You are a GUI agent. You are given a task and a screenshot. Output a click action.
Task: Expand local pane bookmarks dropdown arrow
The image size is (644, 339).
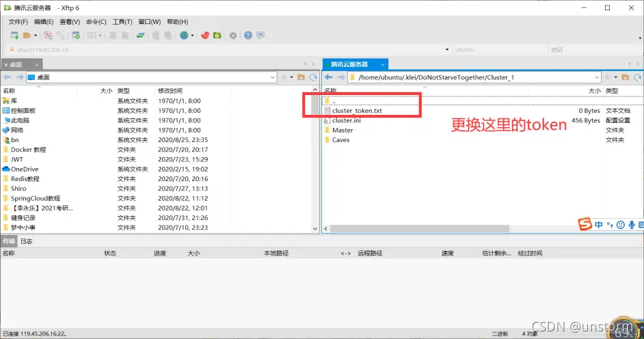point(292,77)
